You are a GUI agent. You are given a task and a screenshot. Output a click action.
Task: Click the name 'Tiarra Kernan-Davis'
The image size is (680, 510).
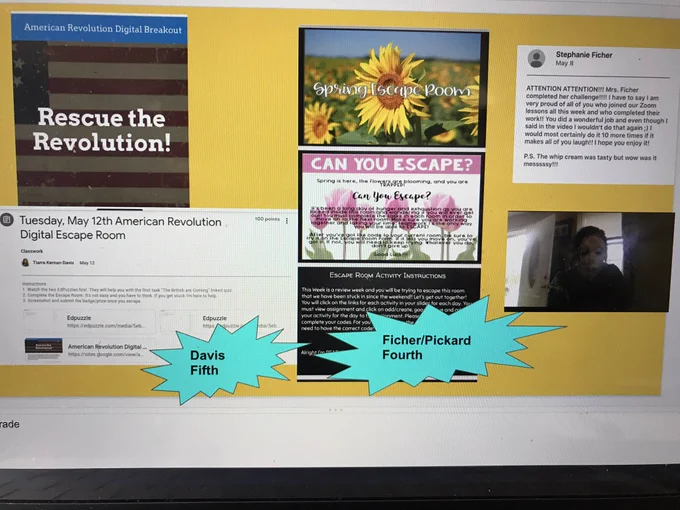53,262
